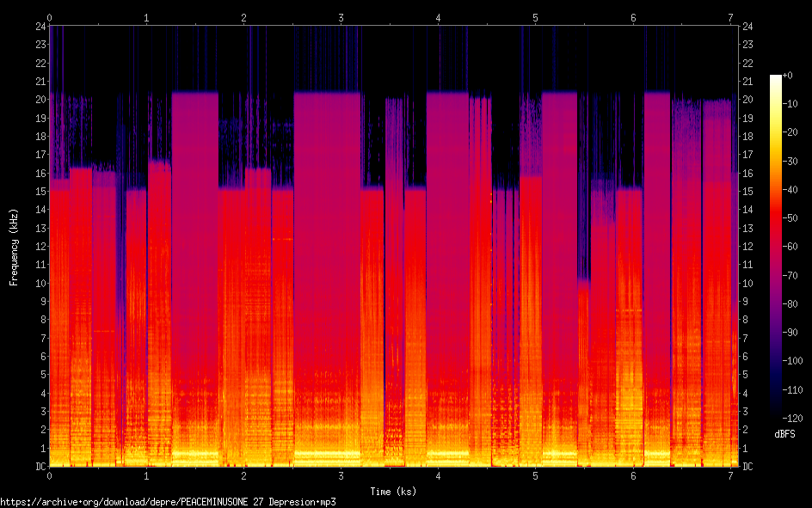Click the "-10" color scale label
The width and height of the screenshot is (812, 508).
[x=790, y=104]
